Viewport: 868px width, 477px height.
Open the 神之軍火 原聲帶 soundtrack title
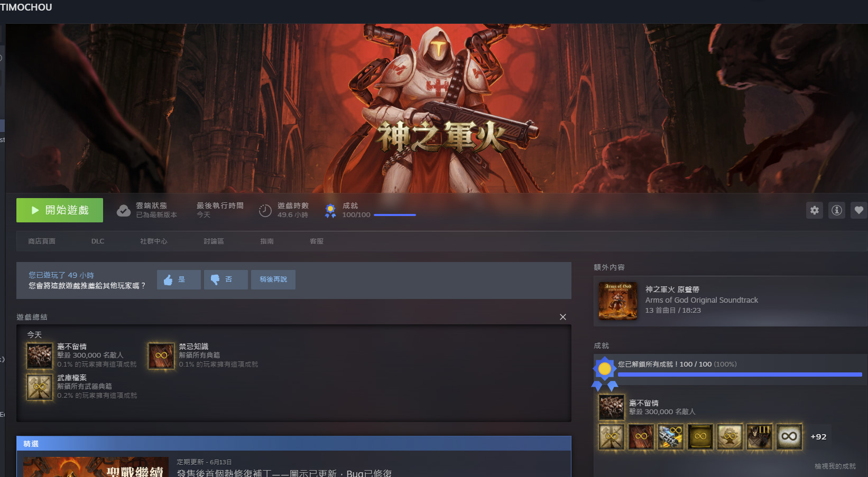click(x=672, y=289)
